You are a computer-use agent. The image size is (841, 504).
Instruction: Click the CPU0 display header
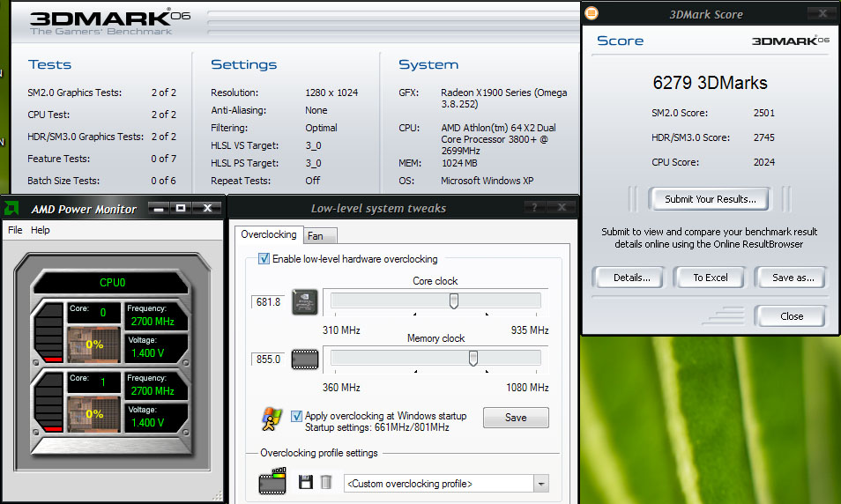pos(112,283)
